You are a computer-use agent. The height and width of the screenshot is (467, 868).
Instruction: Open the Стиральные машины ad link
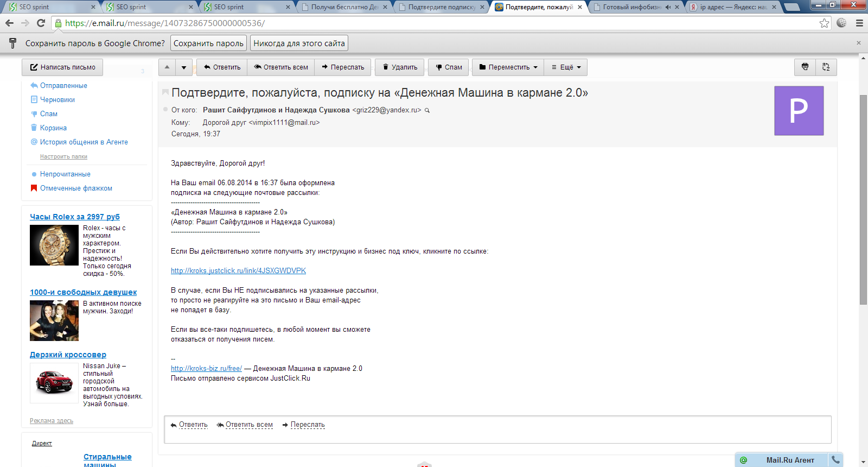coord(107,460)
